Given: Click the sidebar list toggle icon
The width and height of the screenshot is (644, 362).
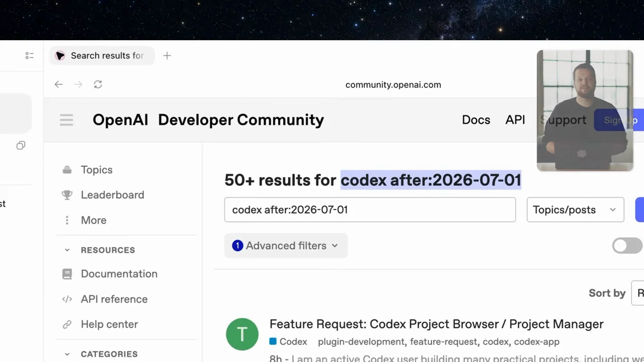Looking at the screenshot, I should (x=29, y=56).
